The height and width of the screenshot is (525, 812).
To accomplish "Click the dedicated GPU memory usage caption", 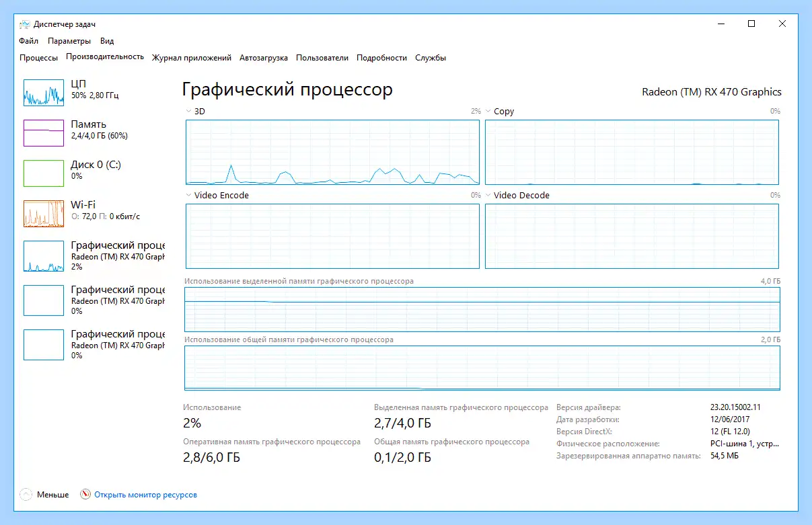I will coord(299,281).
